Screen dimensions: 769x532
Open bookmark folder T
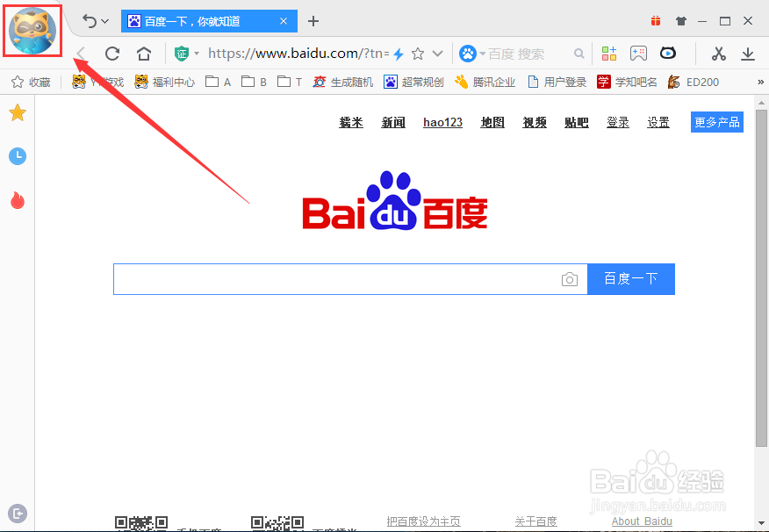(290, 82)
